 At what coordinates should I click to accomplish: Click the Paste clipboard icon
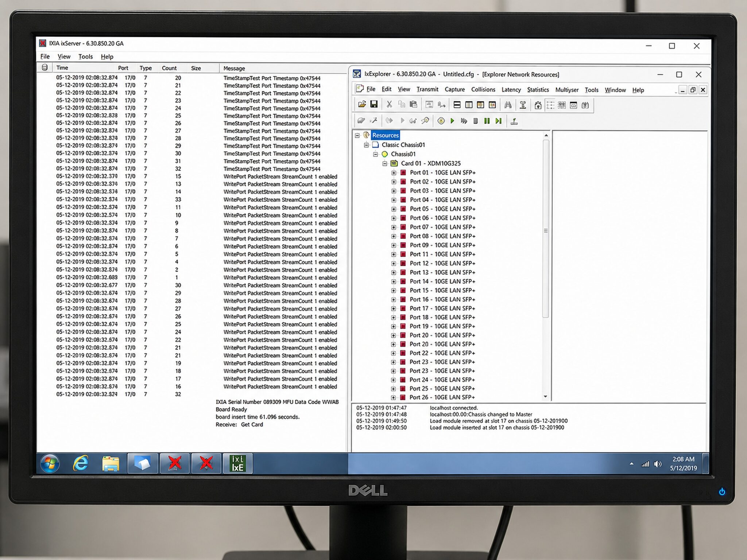click(x=413, y=105)
